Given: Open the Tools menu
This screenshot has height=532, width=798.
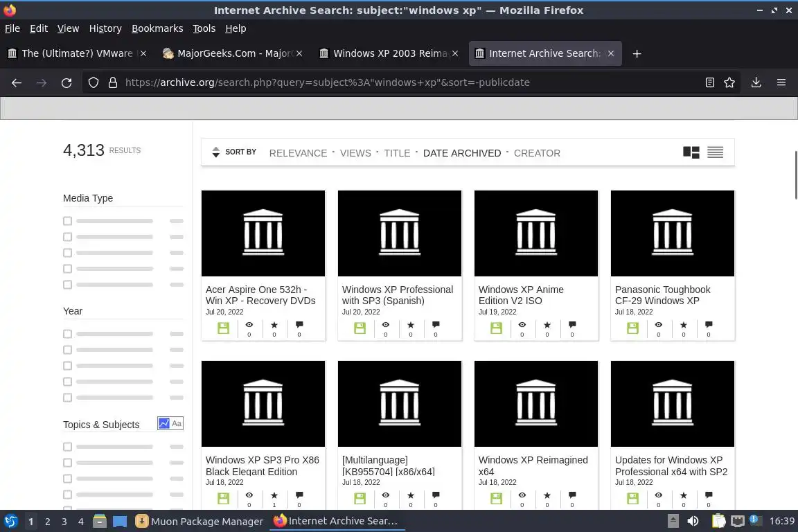Looking at the screenshot, I should (204, 28).
